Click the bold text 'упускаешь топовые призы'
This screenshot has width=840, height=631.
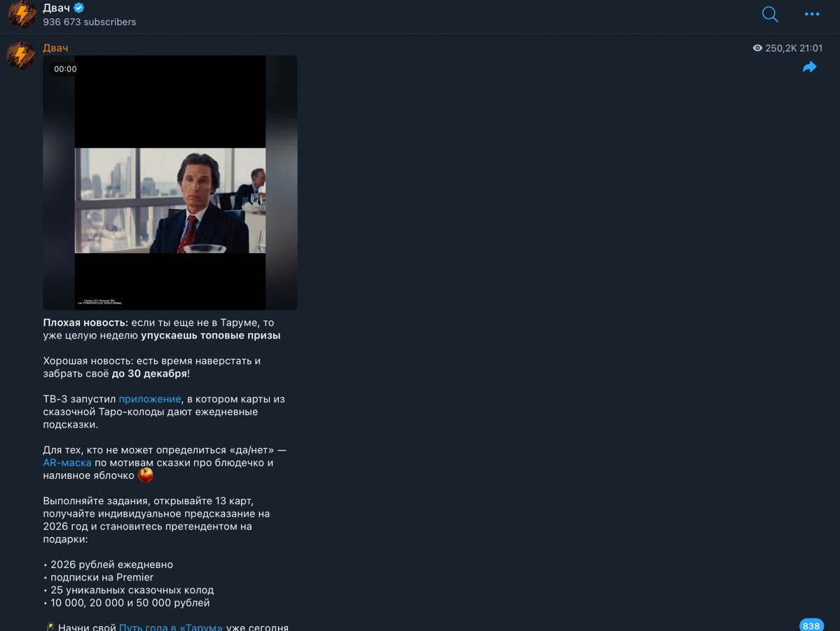pos(211,336)
